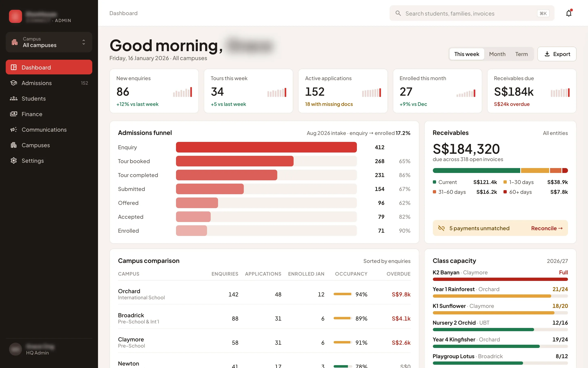Click the search magnifier icon
Screen dimensions: 588x368
point(398,13)
